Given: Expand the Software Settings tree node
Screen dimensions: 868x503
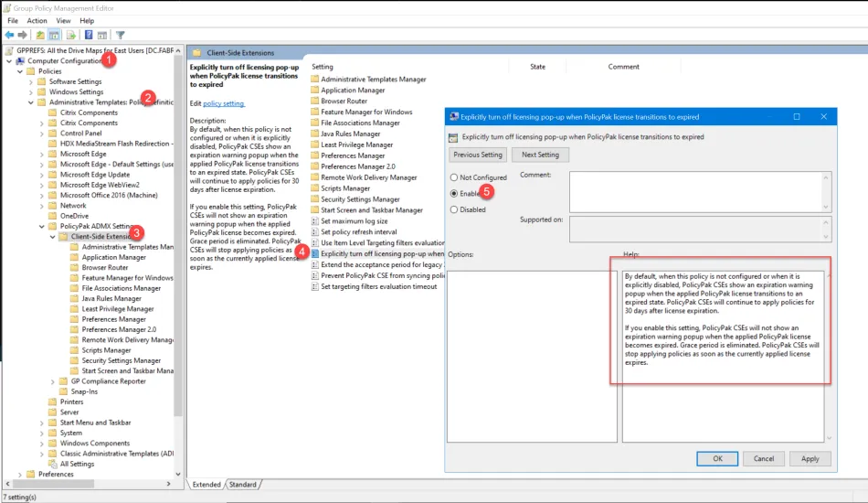Looking at the screenshot, I should pos(31,81).
